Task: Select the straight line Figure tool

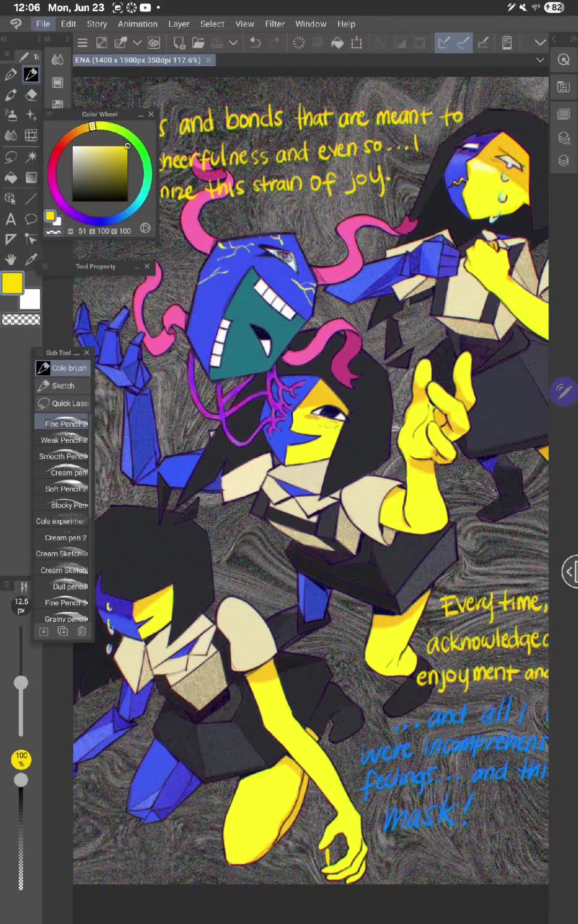Action: [x=31, y=198]
